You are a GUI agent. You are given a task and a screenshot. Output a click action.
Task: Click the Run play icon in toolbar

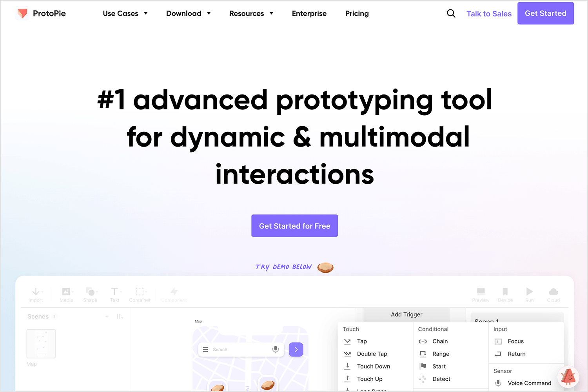coord(529,292)
